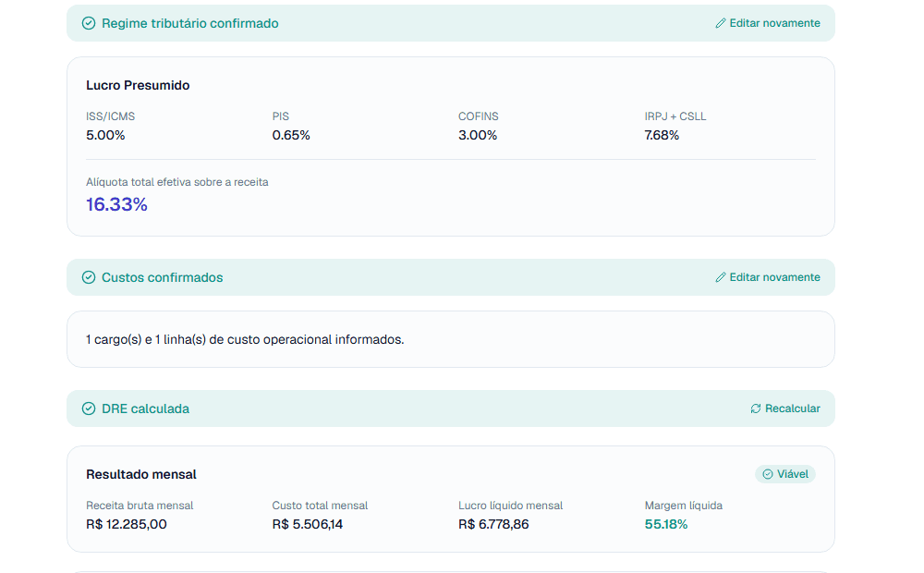Click the Custo total mensal label
Viewport: 924px width, 573px height.
tap(320, 506)
